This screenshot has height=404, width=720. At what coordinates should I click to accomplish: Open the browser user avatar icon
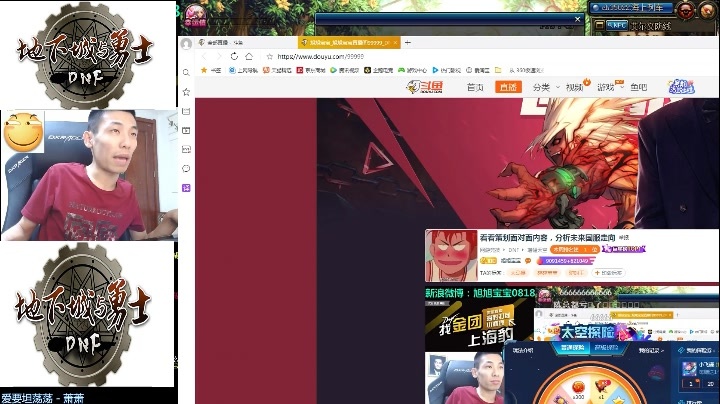tap(186, 44)
